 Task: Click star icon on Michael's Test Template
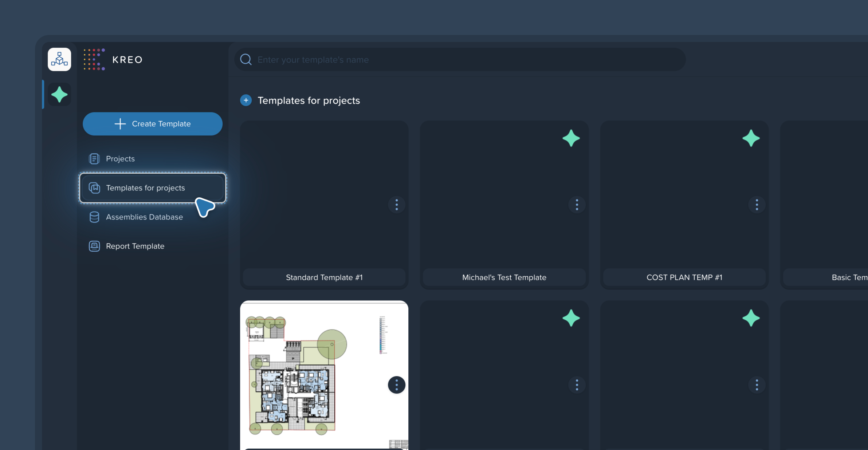pos(571,138)
